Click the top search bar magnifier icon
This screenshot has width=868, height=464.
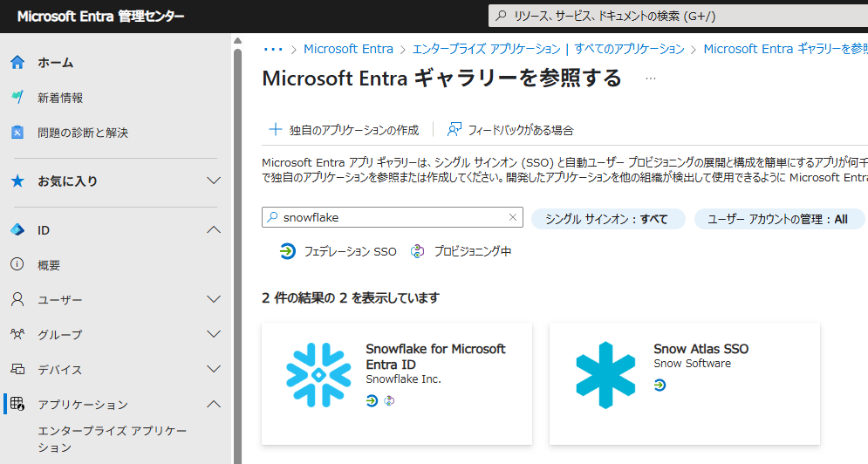tap(501, 16)
